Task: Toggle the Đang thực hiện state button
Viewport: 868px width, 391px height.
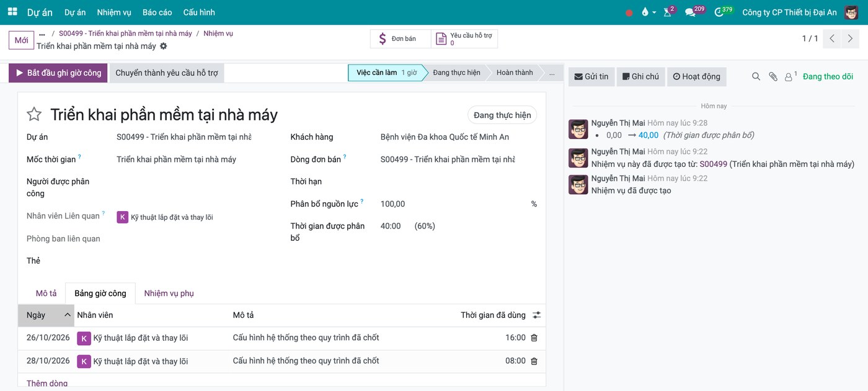Action: (502, 115)
